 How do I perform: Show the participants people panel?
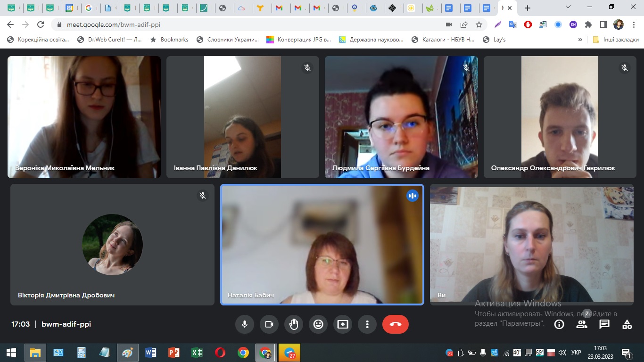coord(582,324)
